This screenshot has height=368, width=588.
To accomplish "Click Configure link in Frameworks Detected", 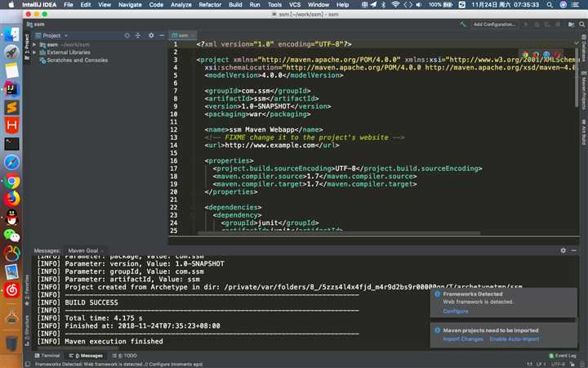I will [455, 311].
